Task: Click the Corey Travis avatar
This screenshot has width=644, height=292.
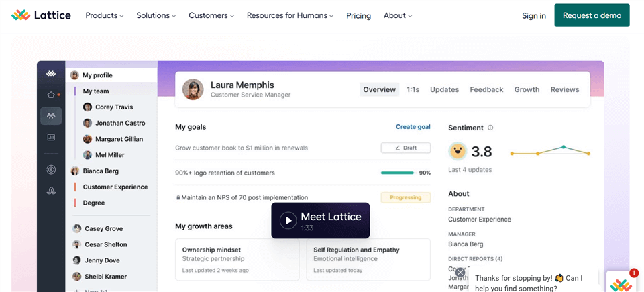Action: click(87, 107)
